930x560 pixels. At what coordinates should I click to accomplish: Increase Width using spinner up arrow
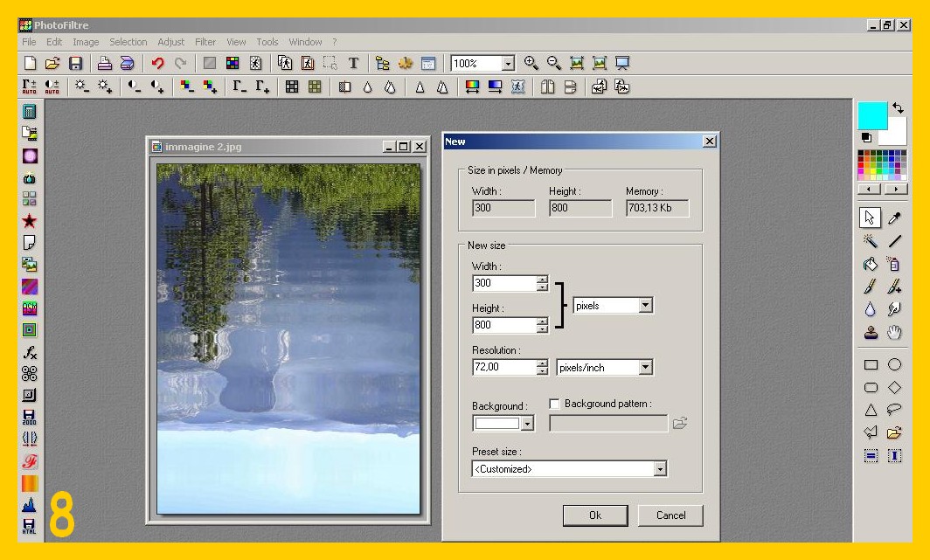[543, 279]
